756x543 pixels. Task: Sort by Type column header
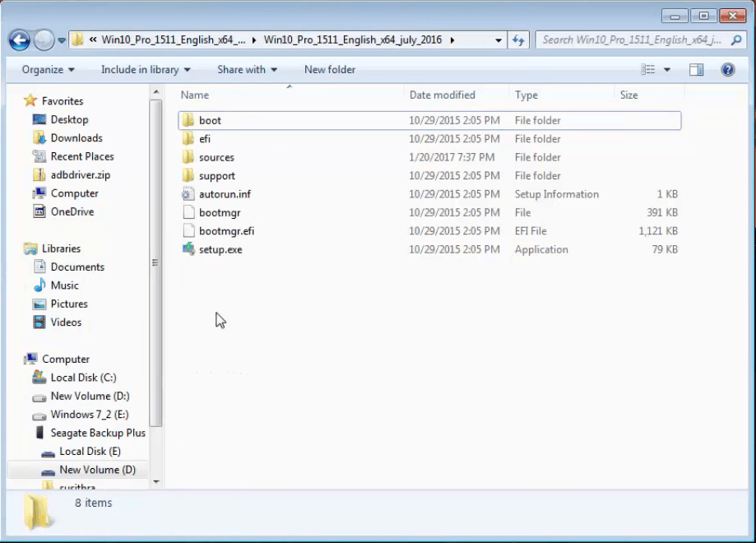[x=526, y=95]
